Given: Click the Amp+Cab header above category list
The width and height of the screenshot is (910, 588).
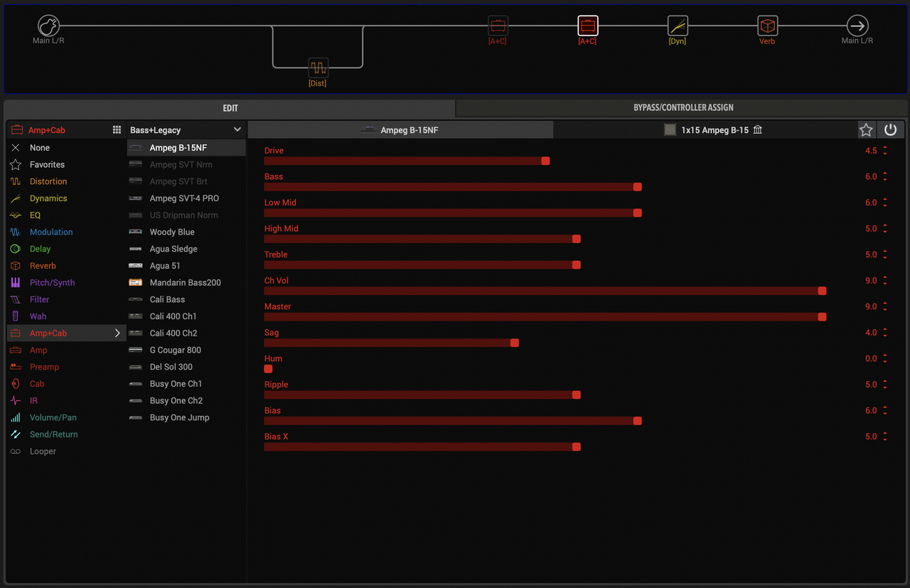Looking at the screenshot, I should click(48, 130).
